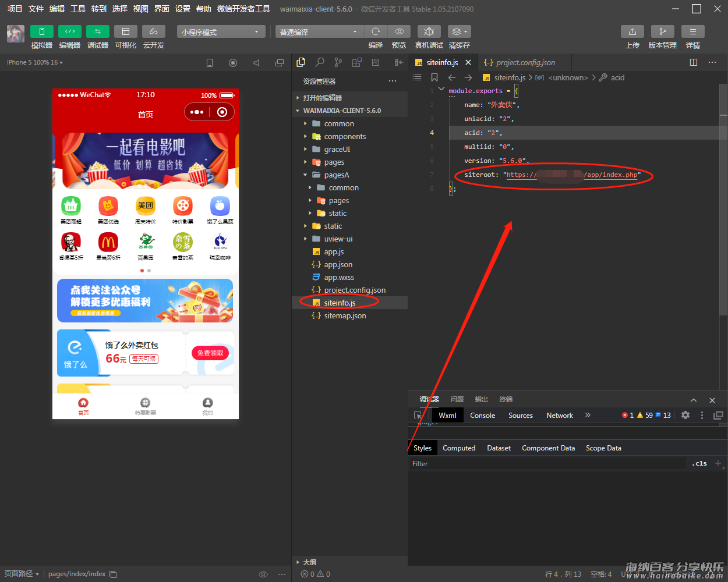The height and width of the screenshot is (582, 728).
Task: Expand the 大纲 outline section
Action: [349, 562]
